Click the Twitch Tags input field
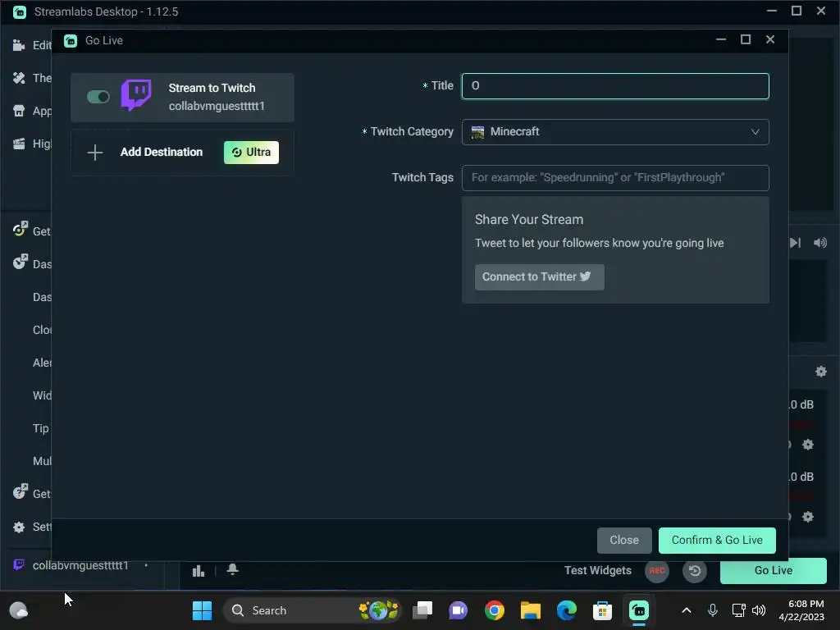840x630 pixels. (615, 178)
